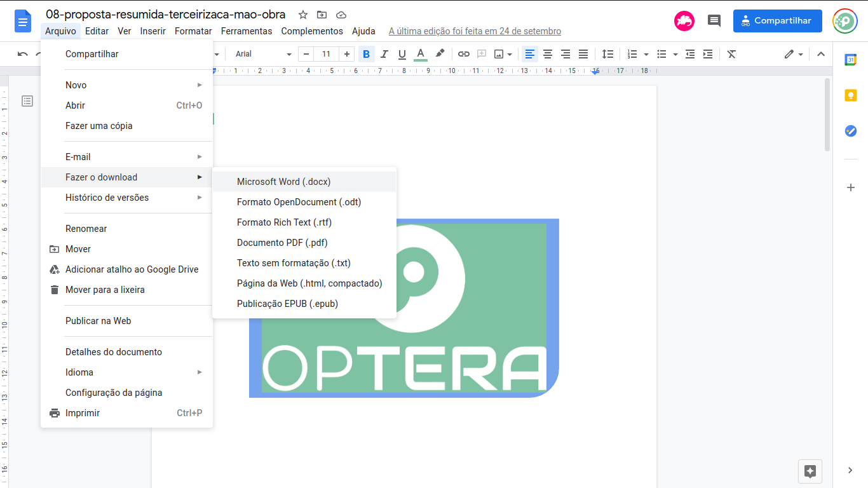
Task: Click the add comment toolbar icon
Action: click(x=482, y=54)
